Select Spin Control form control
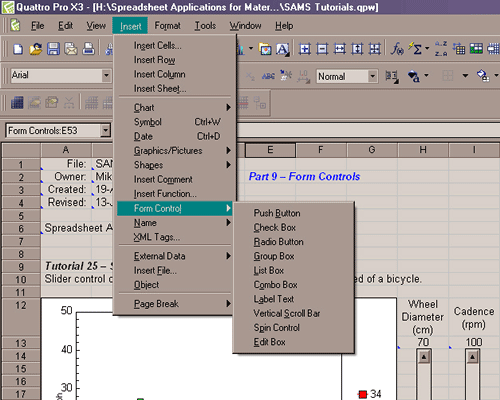 pyautogui.click(x=293, y=328)
